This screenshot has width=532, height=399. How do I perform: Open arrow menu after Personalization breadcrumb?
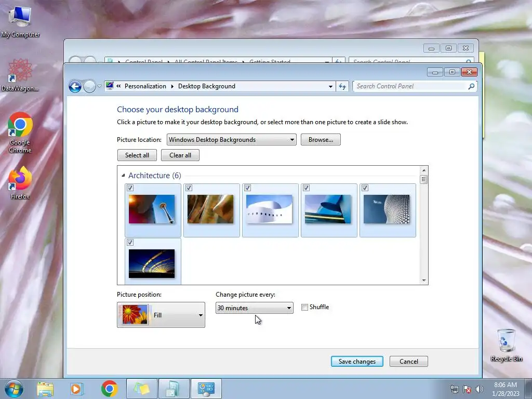(x=172, y=86)
